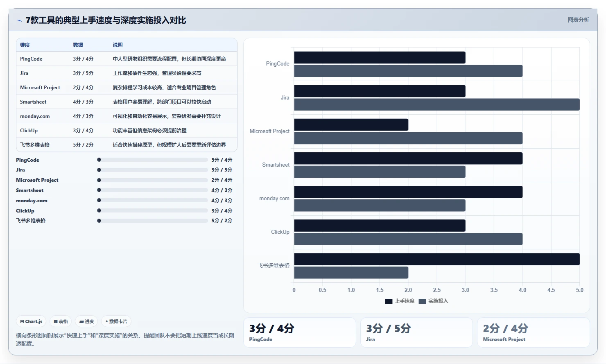This screenshot has width=606, height=364.
Task: Click the 图表分析 label in the header
Action: point(578,20)
